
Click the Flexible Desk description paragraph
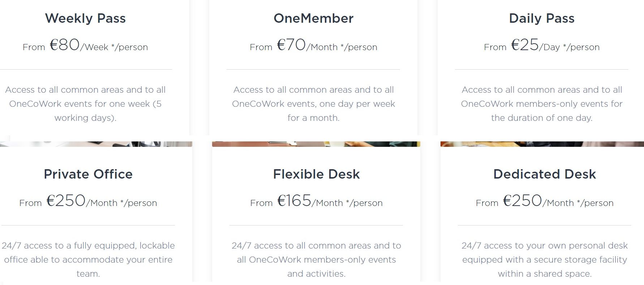(316, 260)
